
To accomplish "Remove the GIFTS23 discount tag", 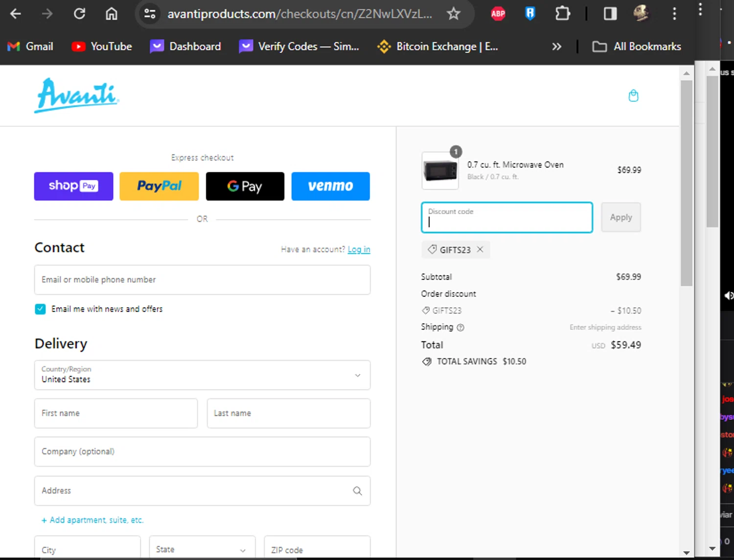I will tap(480, 249).
